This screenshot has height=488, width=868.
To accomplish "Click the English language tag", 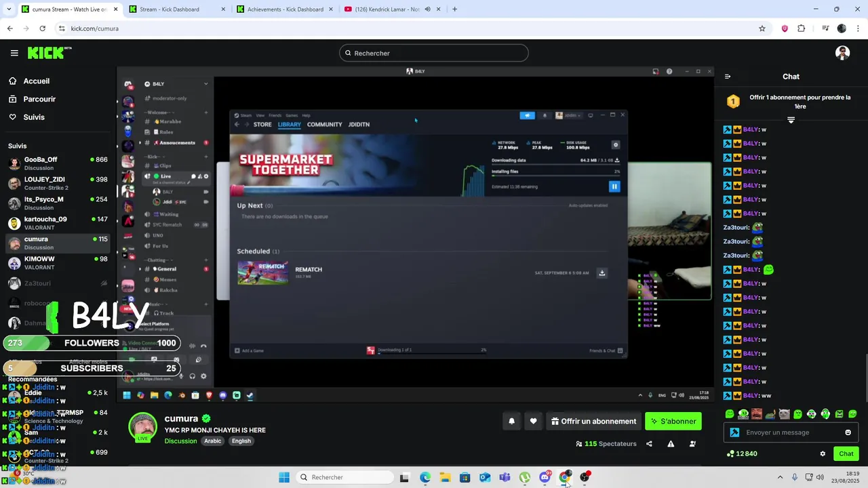I will 241,441.
